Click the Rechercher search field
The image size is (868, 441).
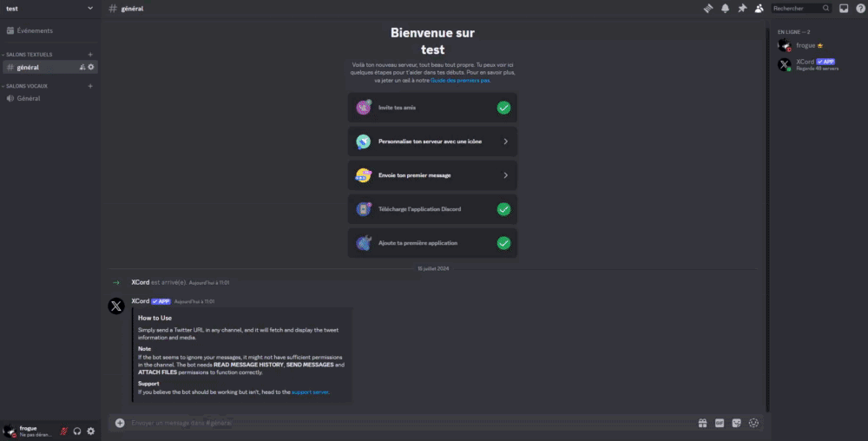click(x=796, y=8)
